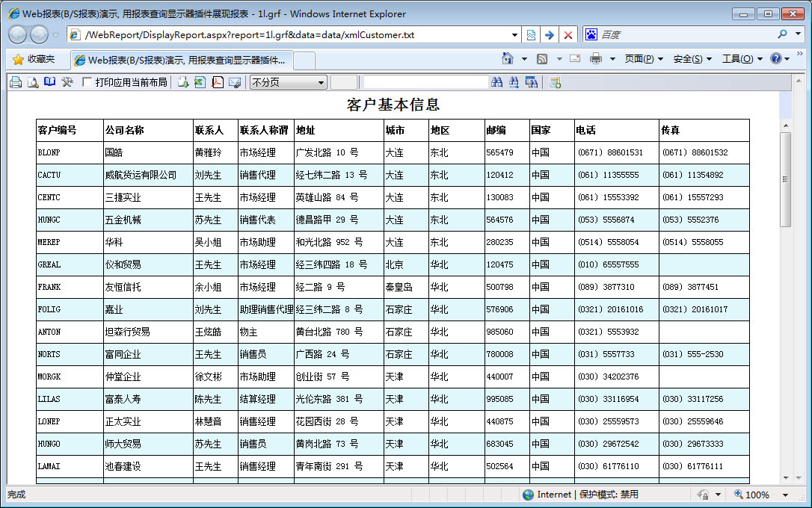Click the email report icon
This screenshot has width=812, height=508.
coord(235,82)
